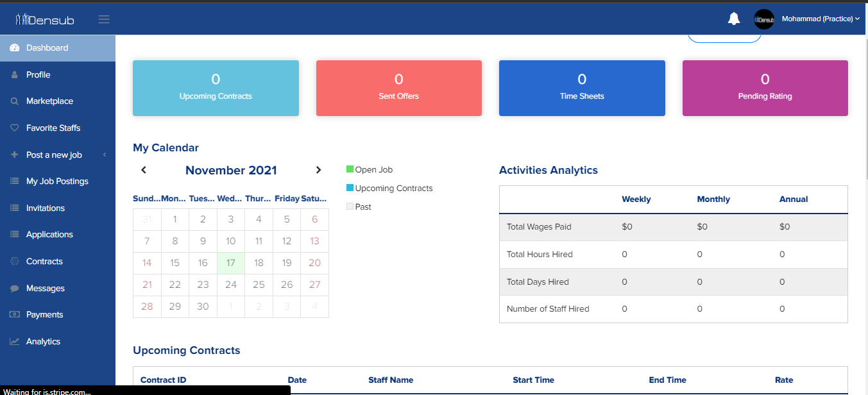Toggle the hamburger sidebar menu icon
Viewport: 868px width, 395px height.
click(104, 19)
